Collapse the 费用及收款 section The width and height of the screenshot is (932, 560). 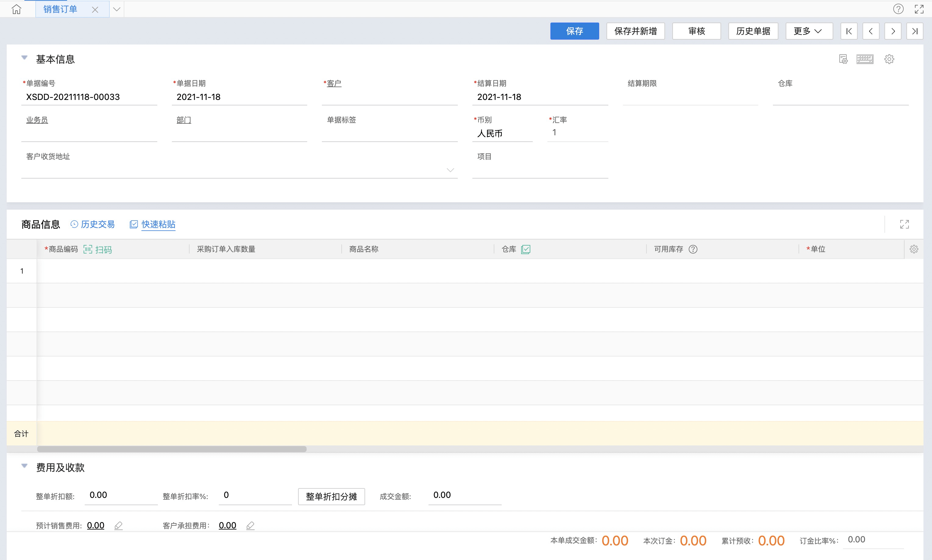tap(25, 466)
